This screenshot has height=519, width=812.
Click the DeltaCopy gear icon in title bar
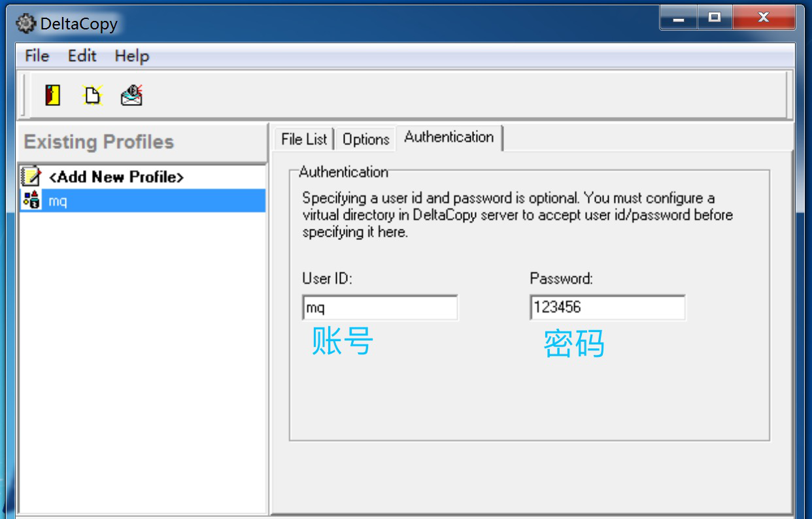pyautogui.click(x=26, y=24)
